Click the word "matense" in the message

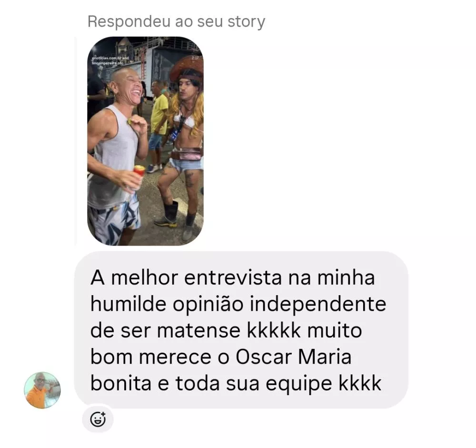click(199, 330)
